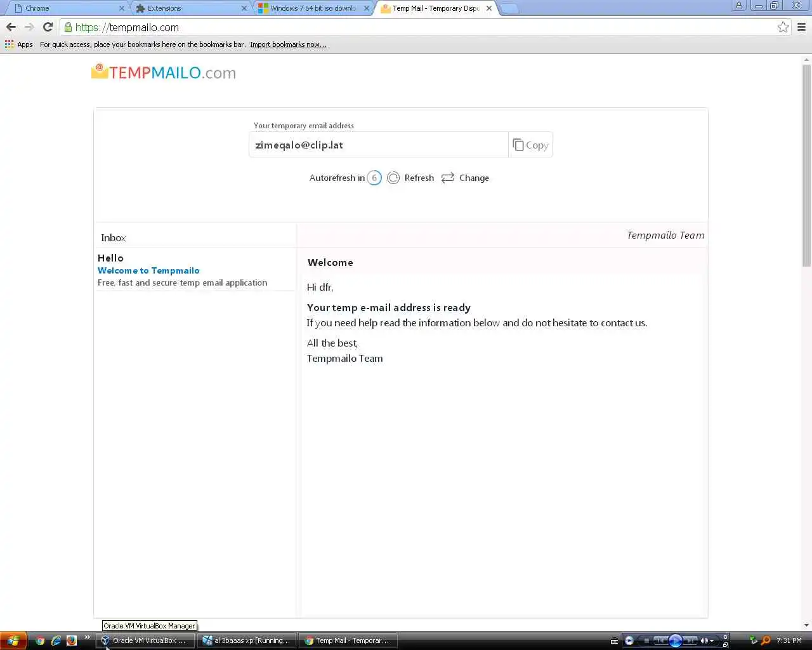Stop media playback in taskbar player
Screen dimensions: 812x650
[x=646, y=640]
